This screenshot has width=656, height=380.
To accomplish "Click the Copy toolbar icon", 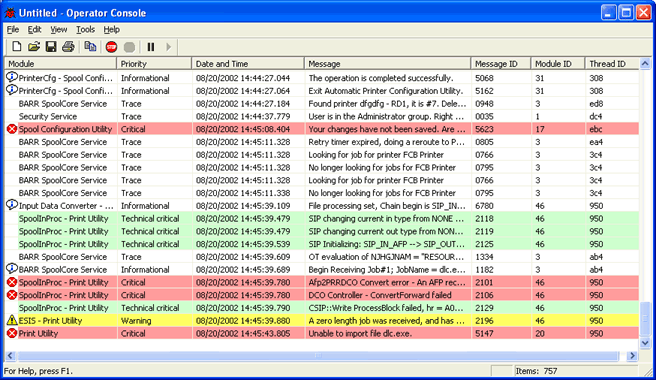I will point(90,47).
